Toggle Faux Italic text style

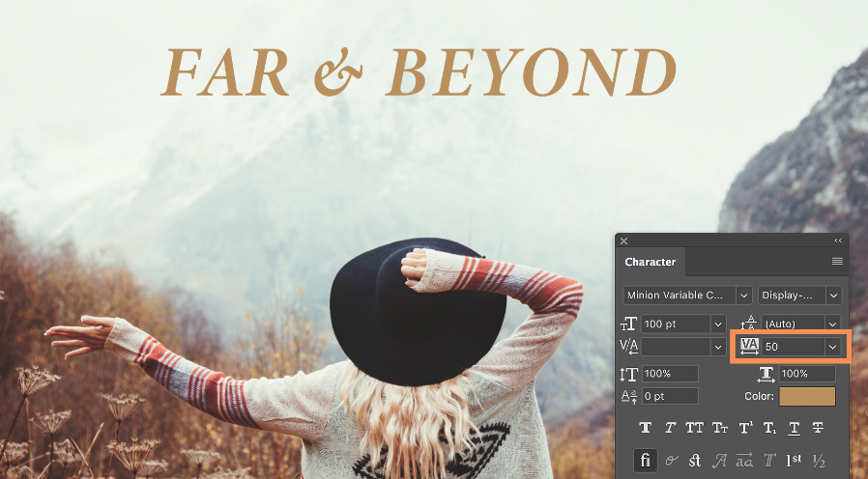point(670,428)
